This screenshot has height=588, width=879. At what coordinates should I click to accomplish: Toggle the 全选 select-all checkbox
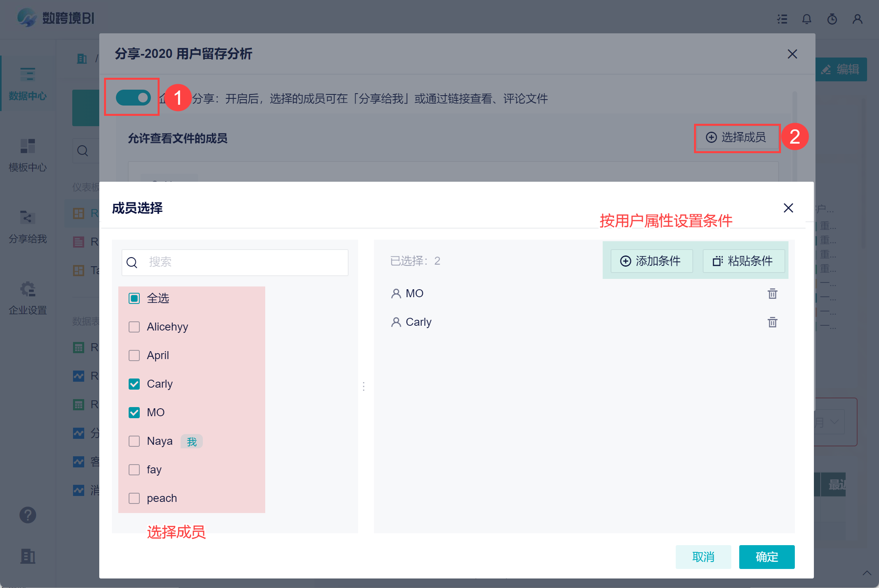pos(134,298)
